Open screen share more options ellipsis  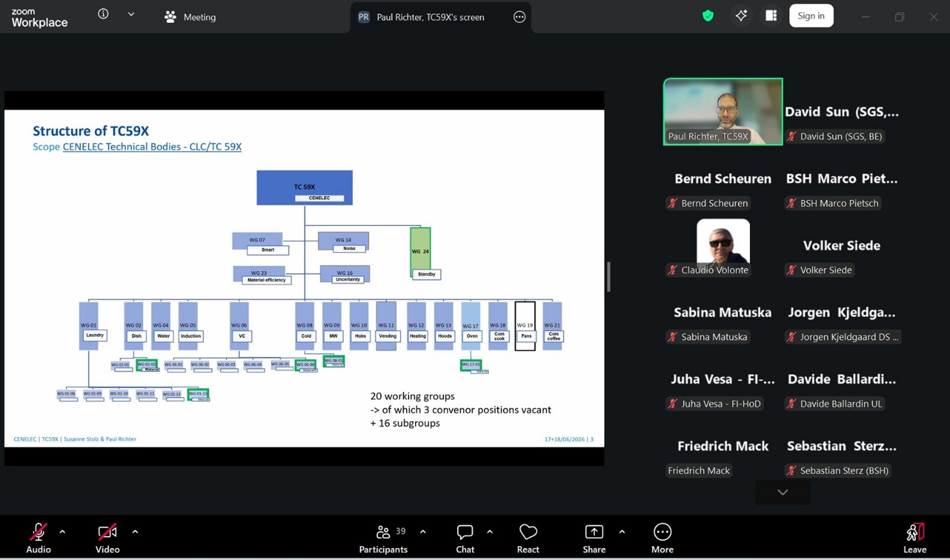pos(519,17)
